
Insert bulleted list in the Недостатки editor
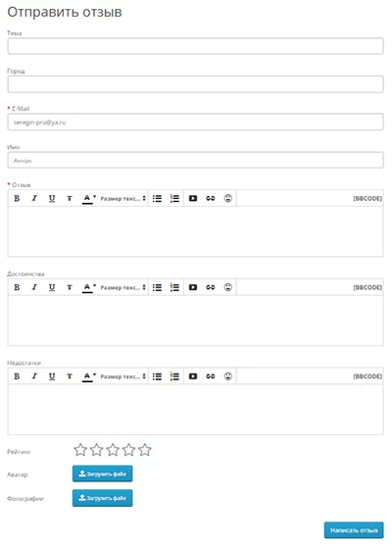(157, 376)
